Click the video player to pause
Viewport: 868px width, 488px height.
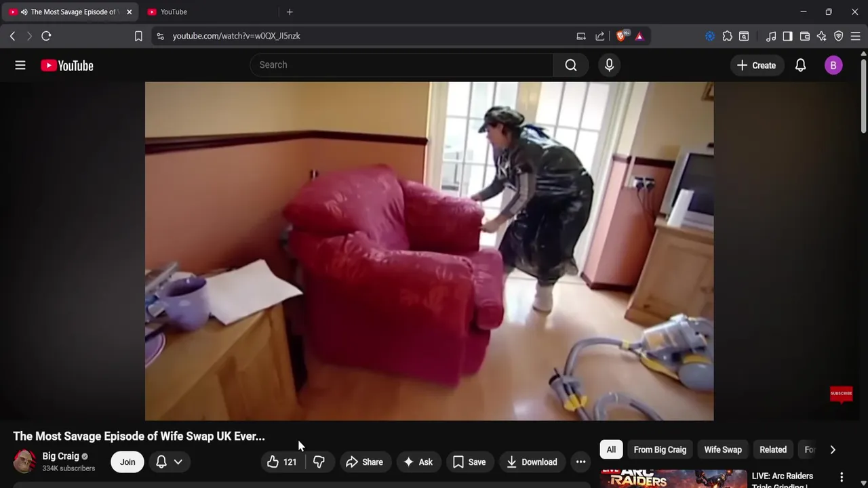pos(429,251)
